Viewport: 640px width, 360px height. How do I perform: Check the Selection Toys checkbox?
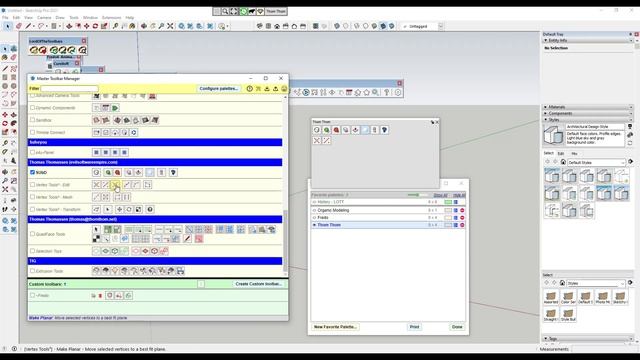point(32,251)
